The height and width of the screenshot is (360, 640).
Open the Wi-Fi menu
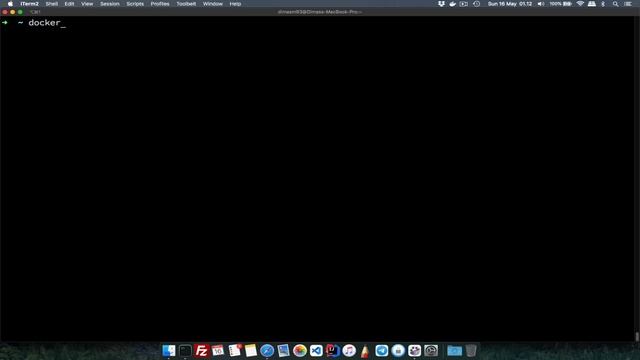580,4
